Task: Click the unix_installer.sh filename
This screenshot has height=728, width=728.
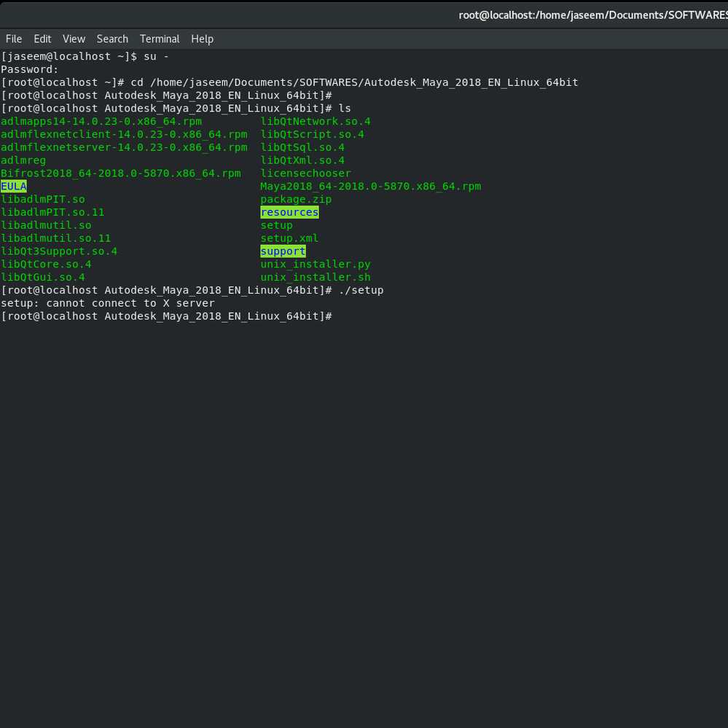Action: (x=316, y=277)
